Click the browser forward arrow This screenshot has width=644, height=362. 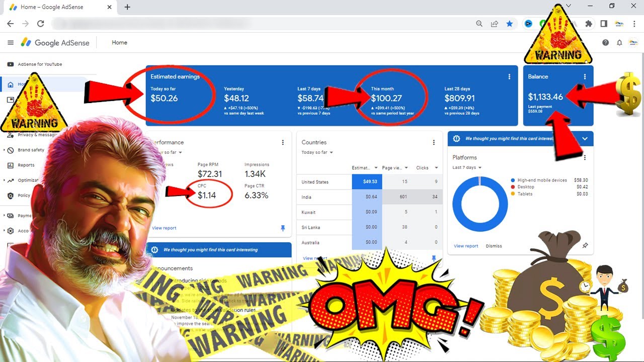[x=25, y=24]
